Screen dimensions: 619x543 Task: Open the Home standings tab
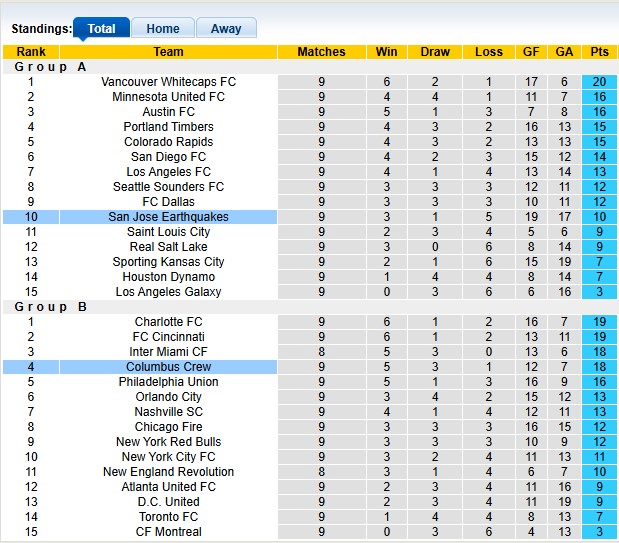pyautogui.click(x=163, y=29)
